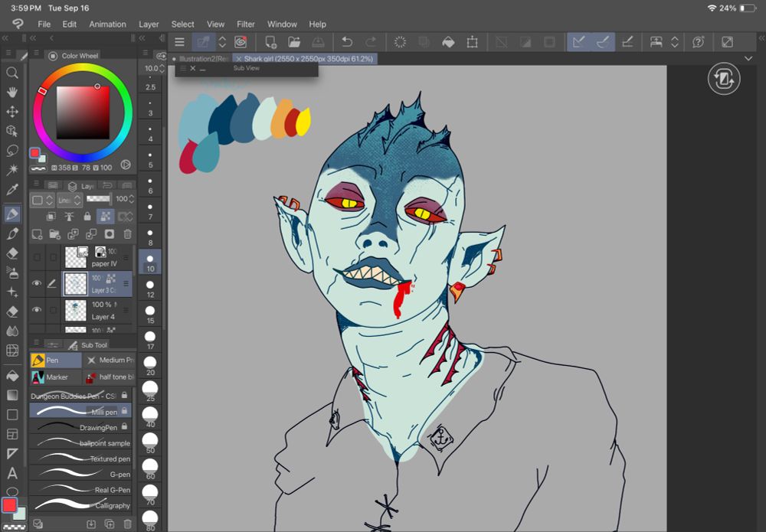Show the paper IV layer via visibility box
This screenshot has height=532, width=766.
point(37,257)
